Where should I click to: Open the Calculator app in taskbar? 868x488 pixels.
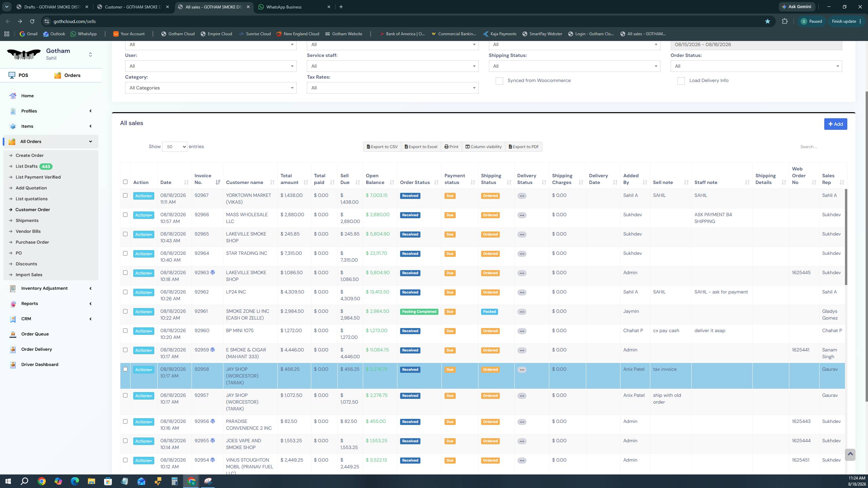pyautogui.click(x=174, y=481)
